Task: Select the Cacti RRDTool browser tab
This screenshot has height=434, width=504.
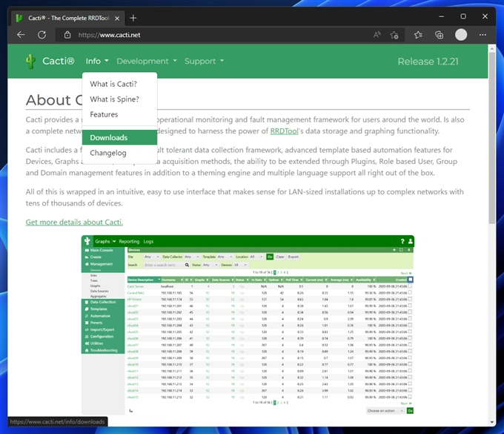Action: 67,18
